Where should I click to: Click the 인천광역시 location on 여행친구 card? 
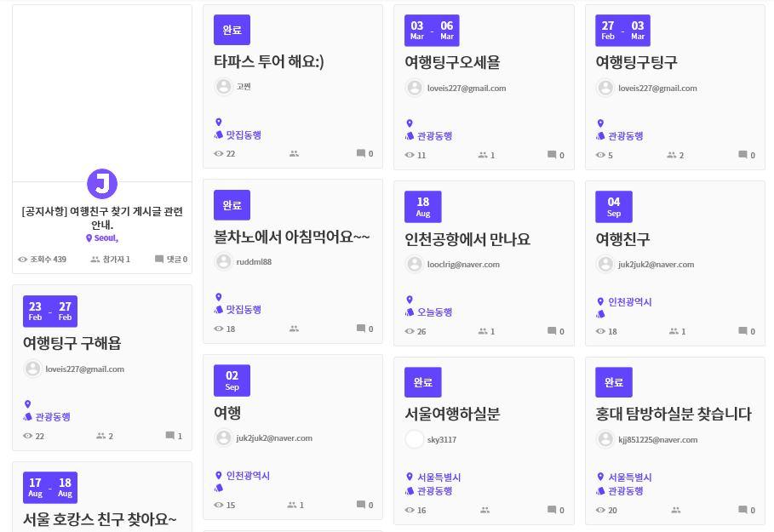[629, 301]
